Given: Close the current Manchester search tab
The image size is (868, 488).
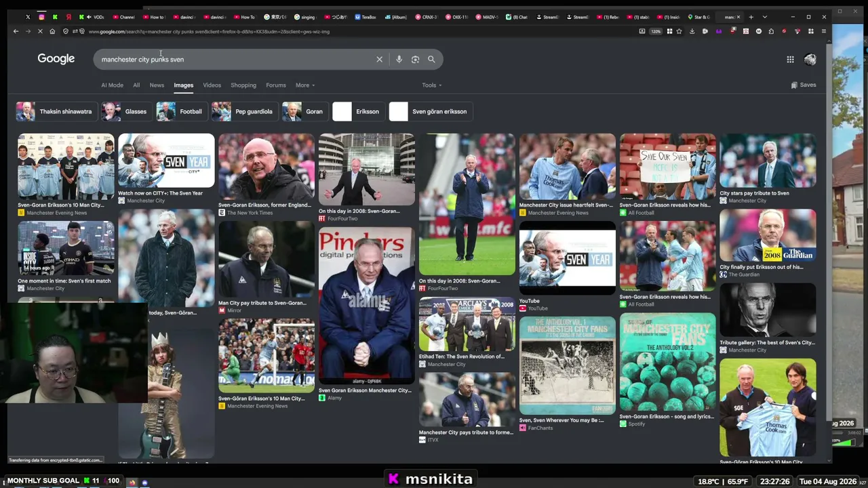Looking at the screenshot, I should pyautogui.click(x=739, y=17).
